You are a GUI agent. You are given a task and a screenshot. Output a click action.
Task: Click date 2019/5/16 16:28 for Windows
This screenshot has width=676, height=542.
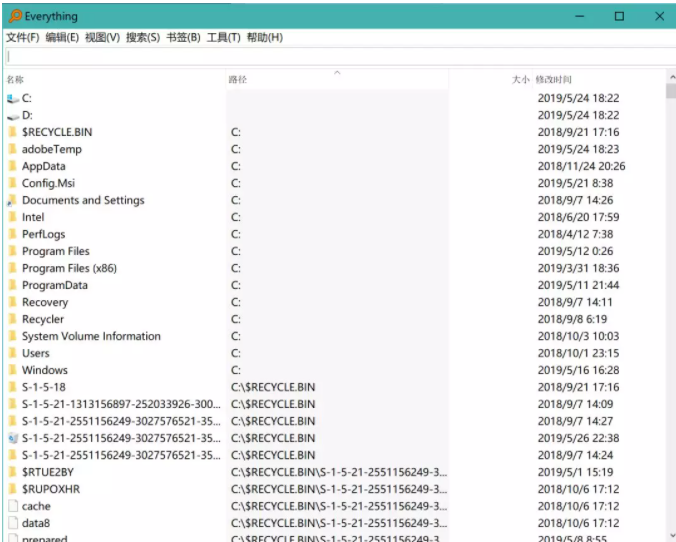578,370
